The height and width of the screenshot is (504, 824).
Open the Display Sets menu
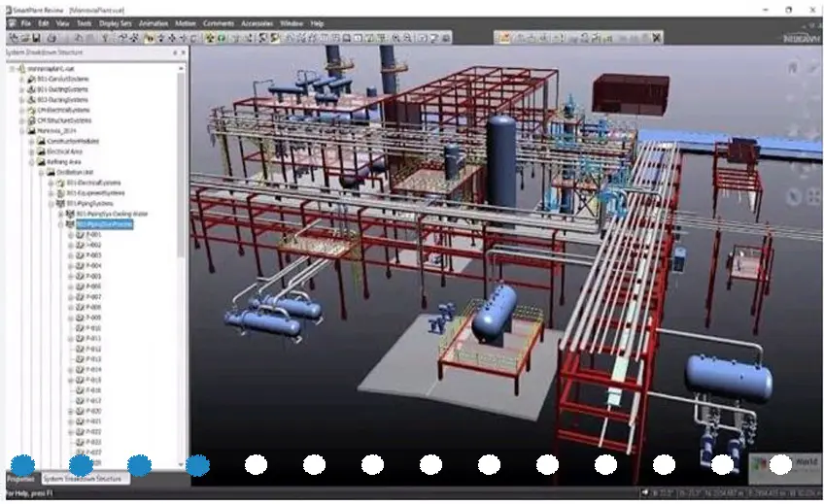(115, 23)
